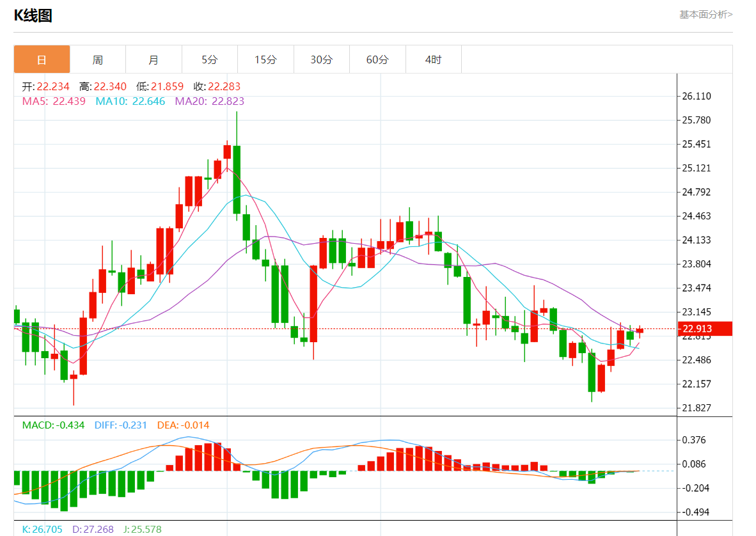Select the 30分 interval tab

322,59
